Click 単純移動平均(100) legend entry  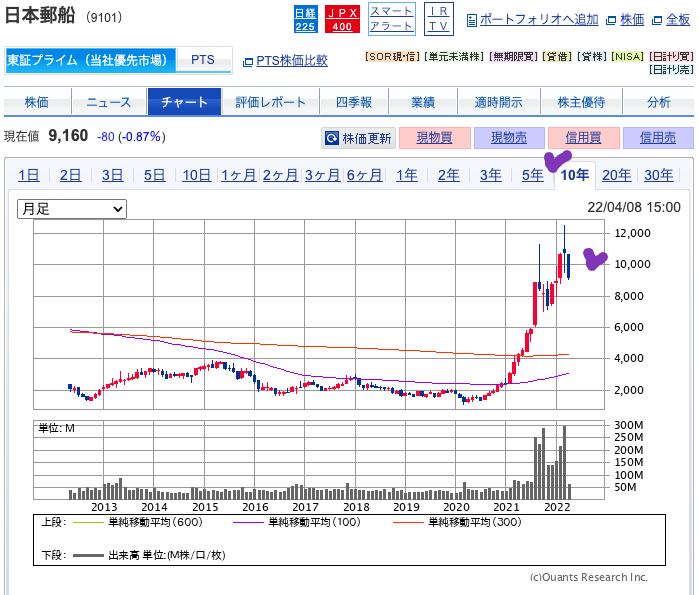[297, 522]
